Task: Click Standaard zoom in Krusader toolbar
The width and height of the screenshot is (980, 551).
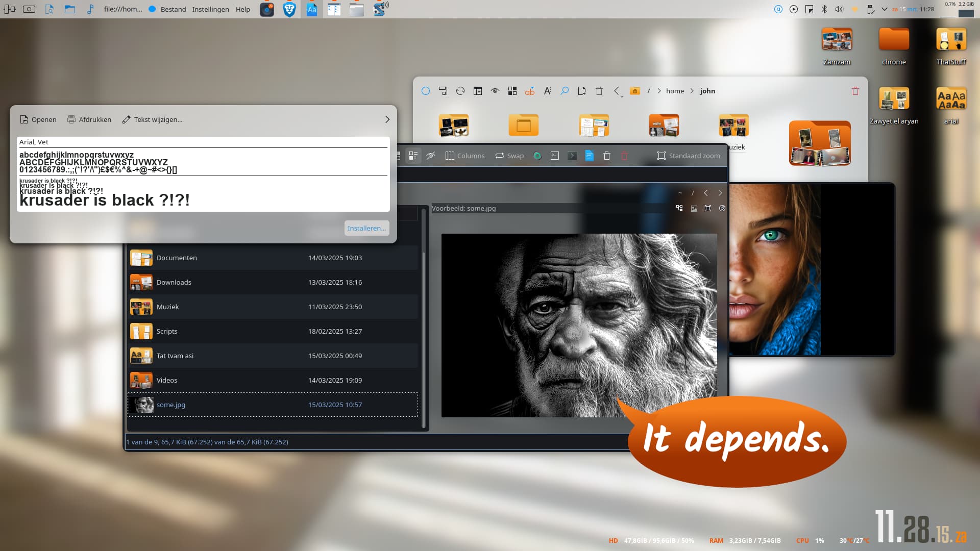Action: click(689, 156)
